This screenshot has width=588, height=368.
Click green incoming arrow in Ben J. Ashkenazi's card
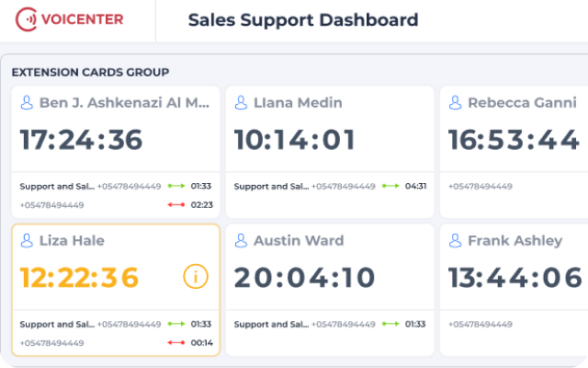coord(176,186)
